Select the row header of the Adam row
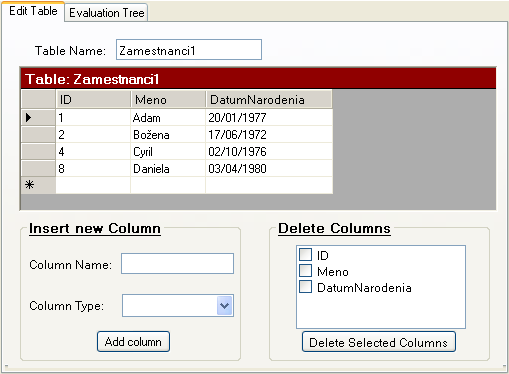Screen dimensions: 509x374 tap(38, 117)
